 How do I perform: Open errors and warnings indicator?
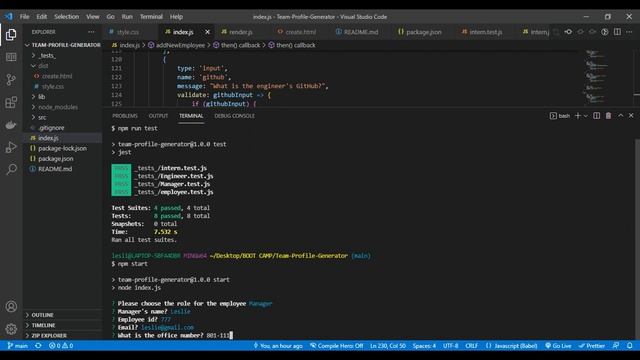[61, 346]
